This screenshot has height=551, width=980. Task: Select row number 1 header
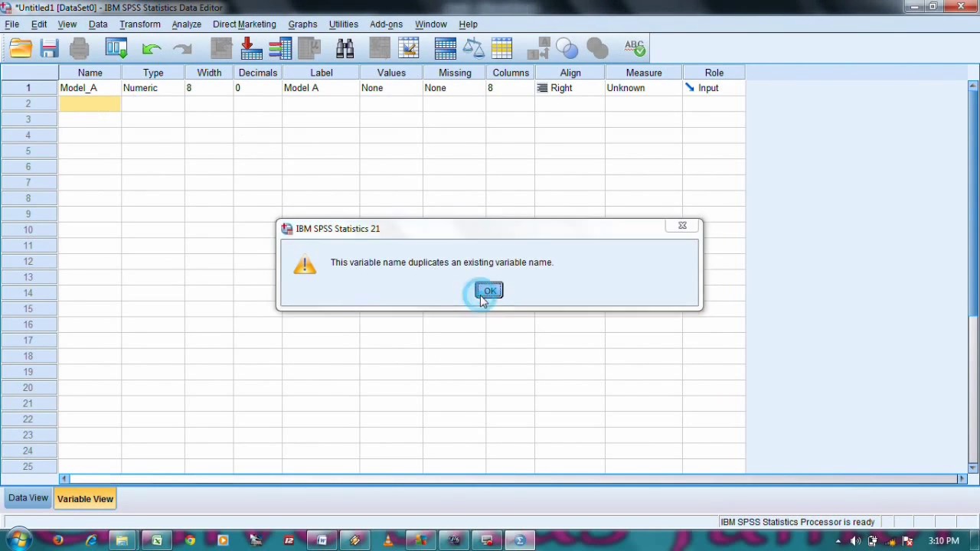tap(28, 88)
